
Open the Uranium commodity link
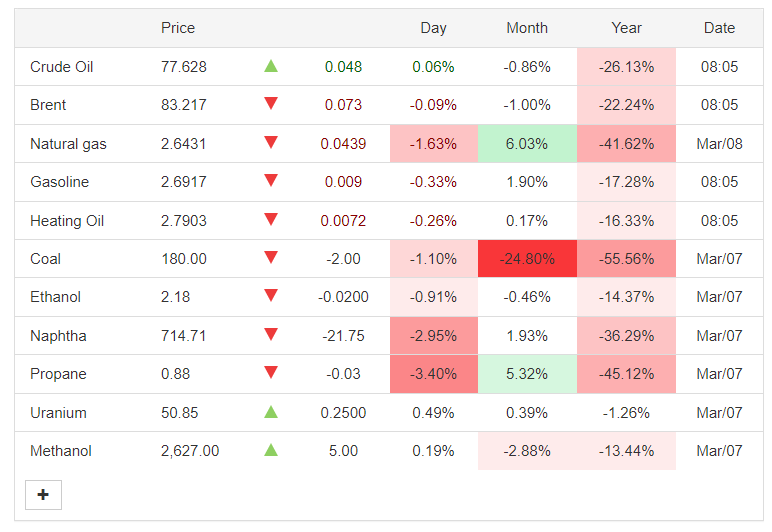[x=58, y=412]
